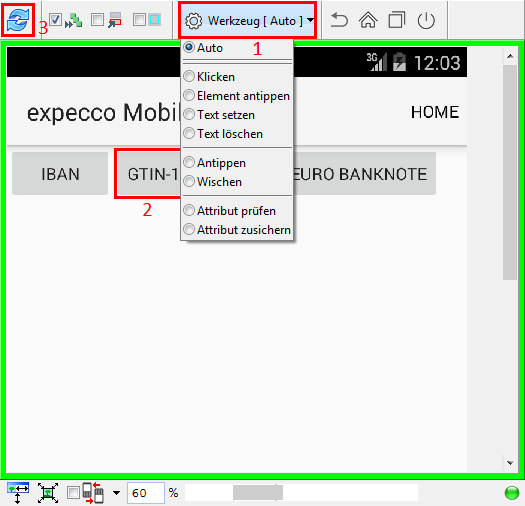Toggle the device orientation checkbox in bottom bar
Image resolution: width=525 pixels, height=506 pixels.
73,493
